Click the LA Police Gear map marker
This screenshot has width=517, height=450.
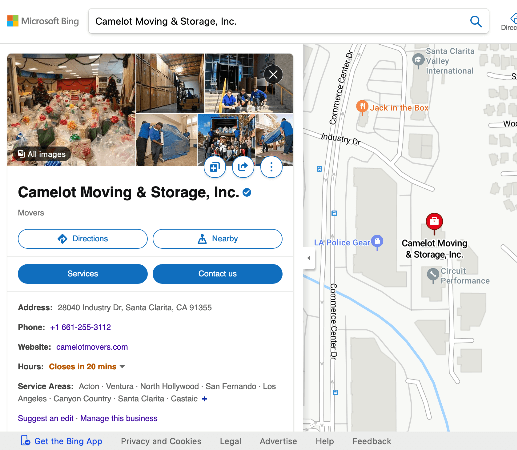[x=377, y=242]
